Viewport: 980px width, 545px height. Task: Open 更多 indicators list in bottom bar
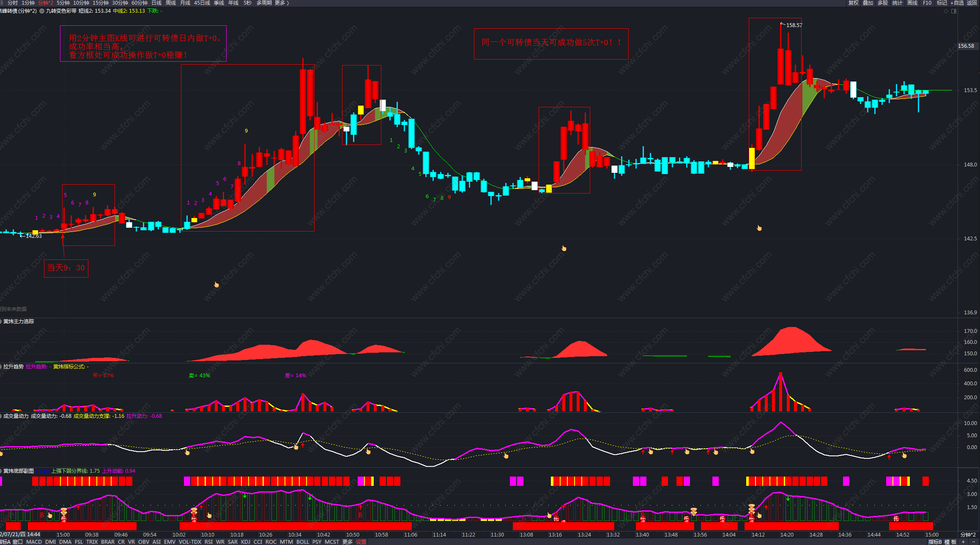[347, 542]
